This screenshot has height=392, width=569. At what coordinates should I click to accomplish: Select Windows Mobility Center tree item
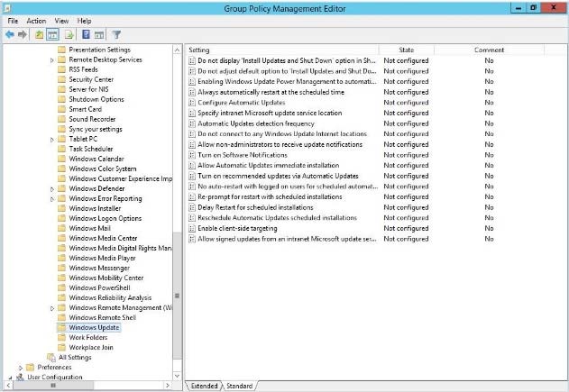[x=106, y=278]
